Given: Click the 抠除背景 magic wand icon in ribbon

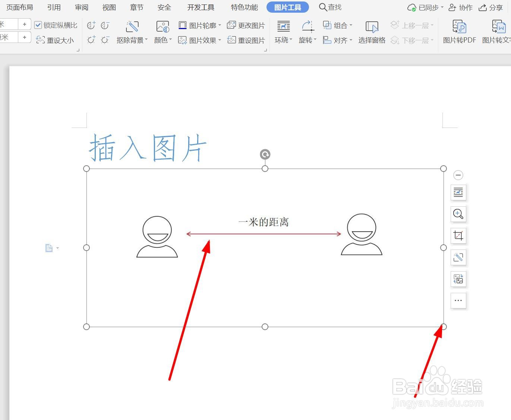Looking at the screenshot, I should (132, 26).
